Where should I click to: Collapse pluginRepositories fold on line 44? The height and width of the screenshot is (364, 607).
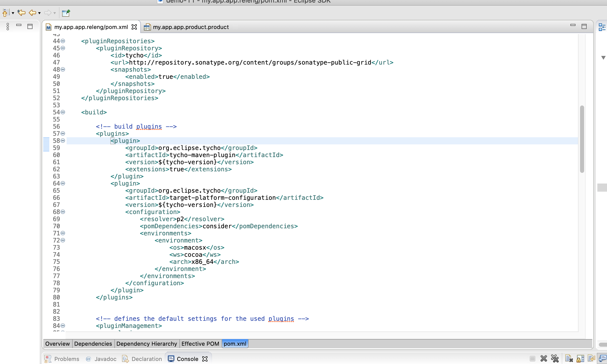click(x=63, y=41)
